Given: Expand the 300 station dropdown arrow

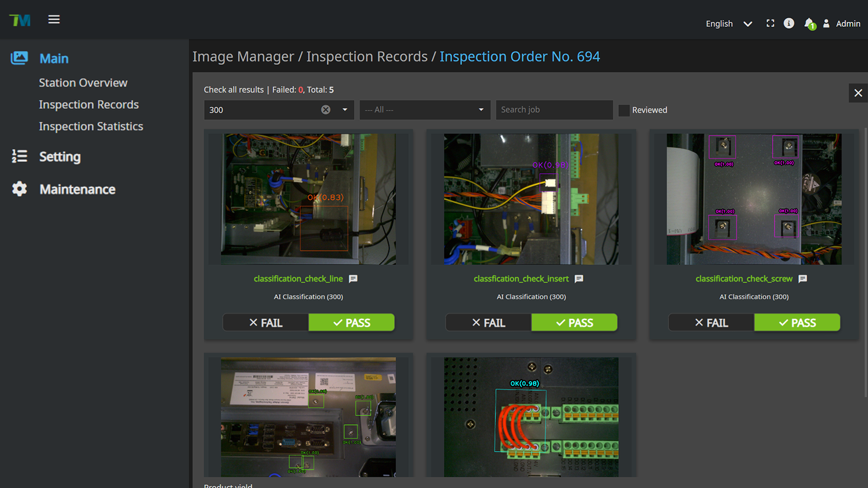Looking at the screenshot, I should click(345, 110).
